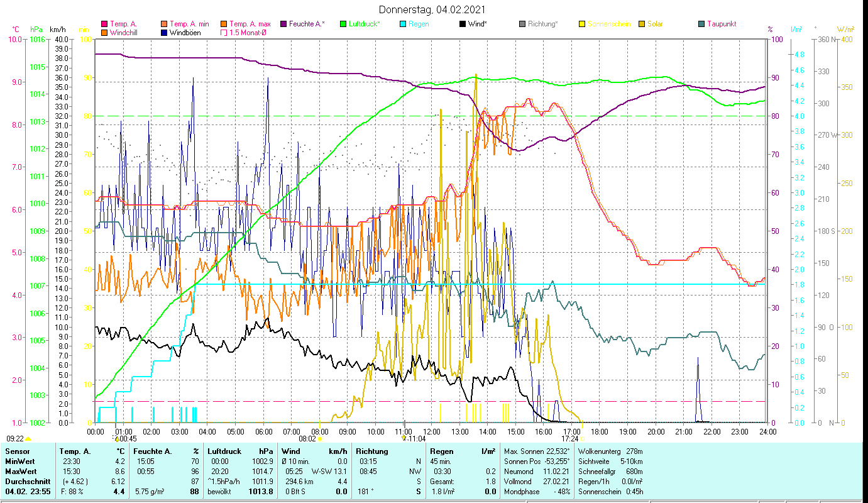Click the sun icon next to 09:22
868x503 pixels.
pyautogui.click(x=28, y=439)
